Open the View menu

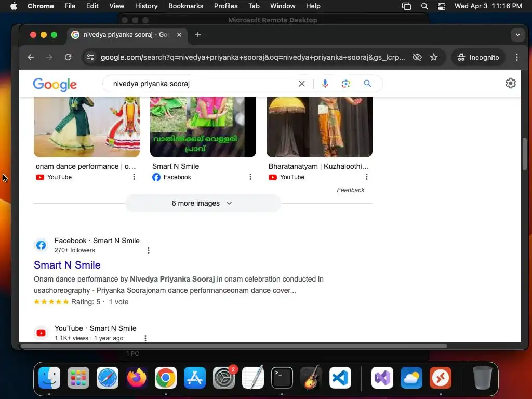[x=117, y=6]
